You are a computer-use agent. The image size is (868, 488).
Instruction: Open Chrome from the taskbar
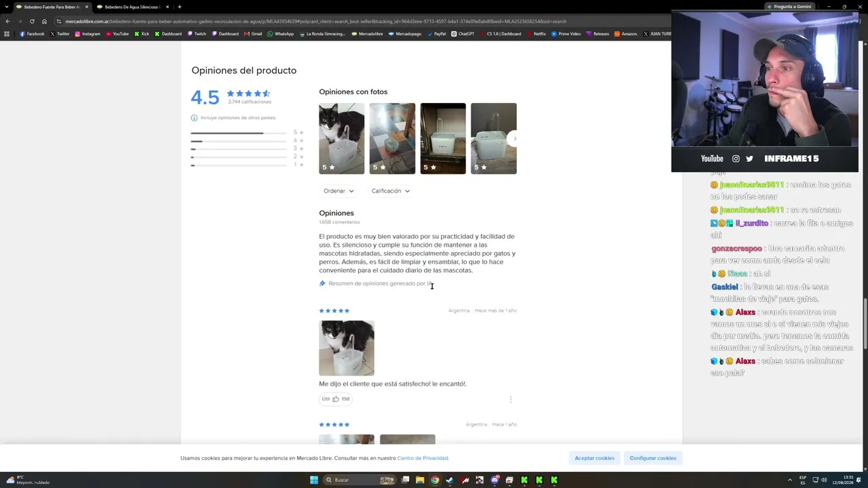(435, 480)
